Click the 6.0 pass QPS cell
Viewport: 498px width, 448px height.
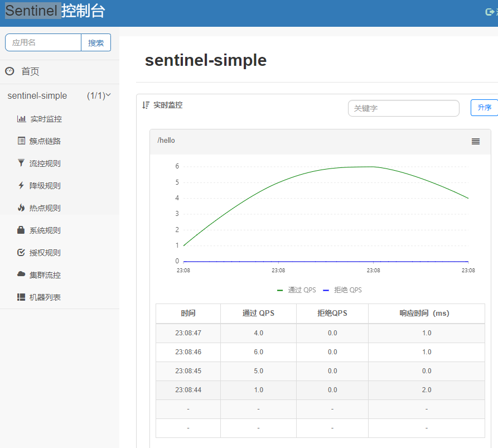(258, 352)
